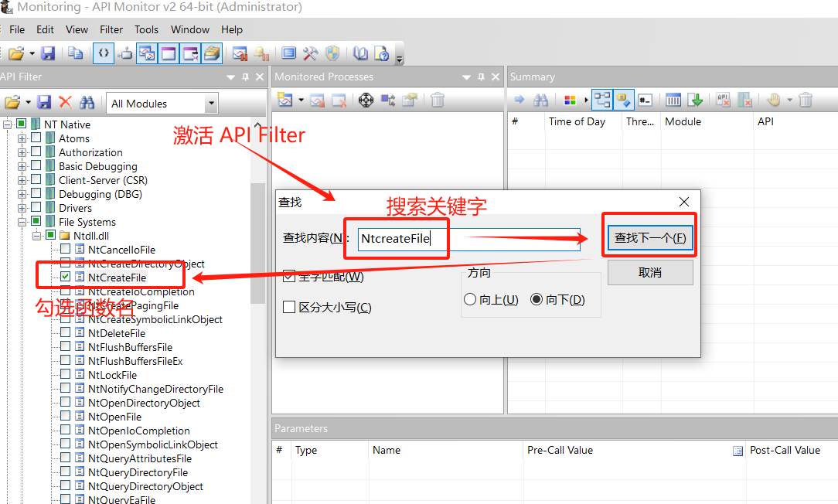The width and height of the screenshot is (838, 504).
Task: Click the hammer and wrench tools icon
Action: pos(310,53)
